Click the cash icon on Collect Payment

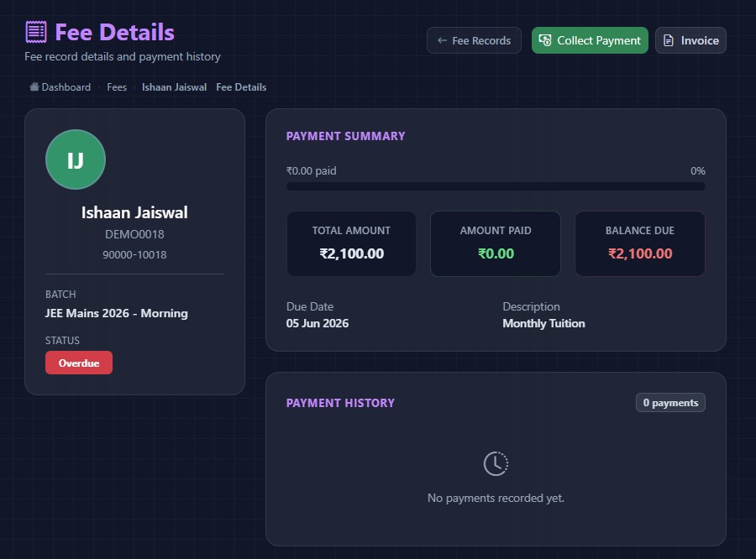click(x=545, y=40)
